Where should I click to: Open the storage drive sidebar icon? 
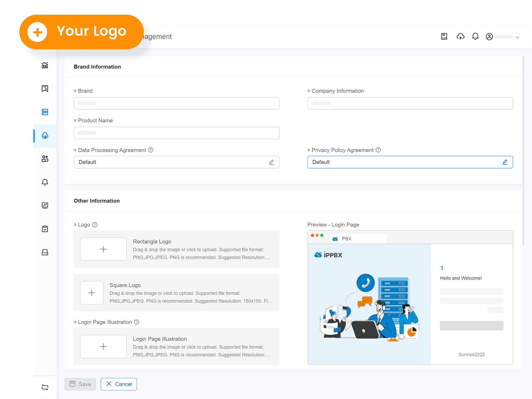point(45,252)
